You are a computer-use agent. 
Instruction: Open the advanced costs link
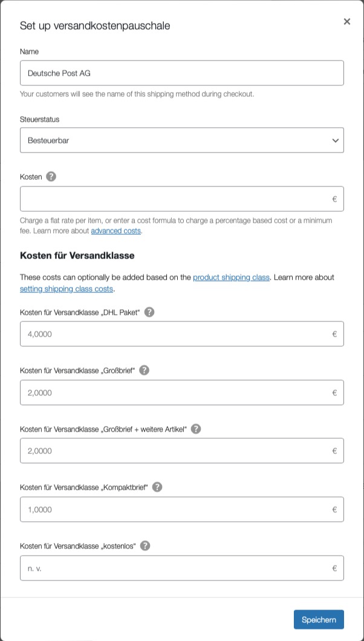coord(116,231)
